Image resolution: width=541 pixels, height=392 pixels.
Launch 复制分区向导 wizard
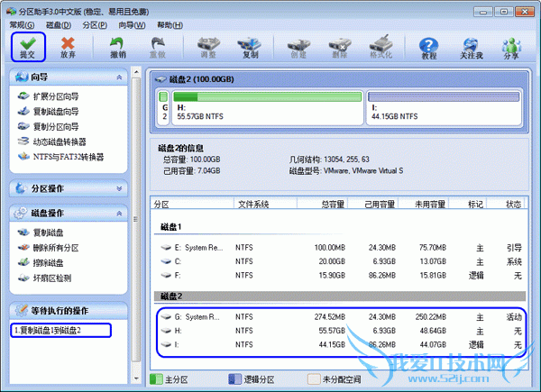pyautogui.click(x=49, y=126)
